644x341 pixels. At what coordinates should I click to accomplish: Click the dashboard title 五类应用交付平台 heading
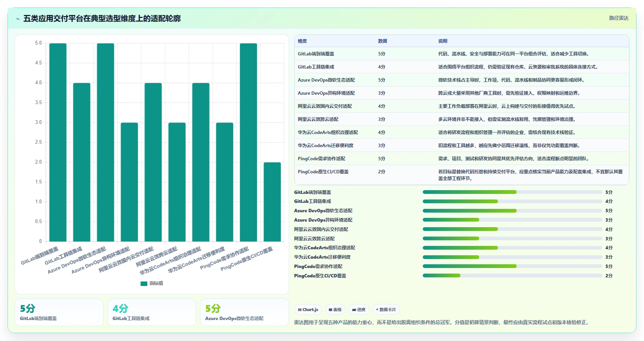(x=102, y=19)
